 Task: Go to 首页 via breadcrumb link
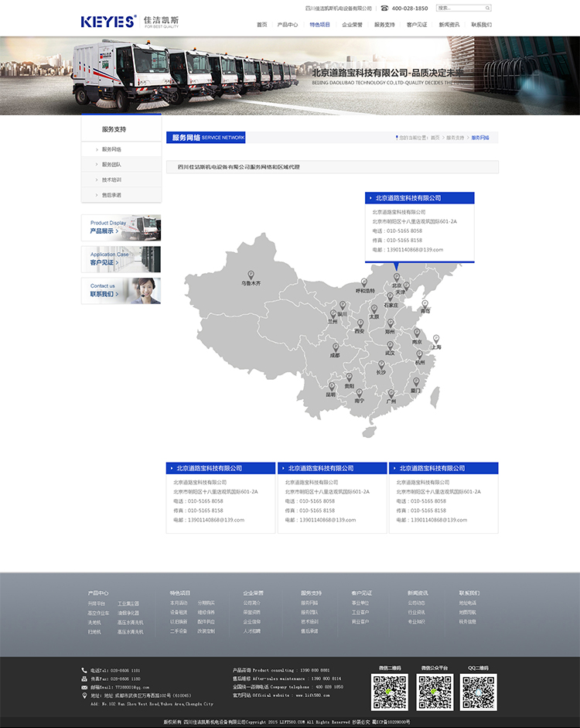[435, 138]
